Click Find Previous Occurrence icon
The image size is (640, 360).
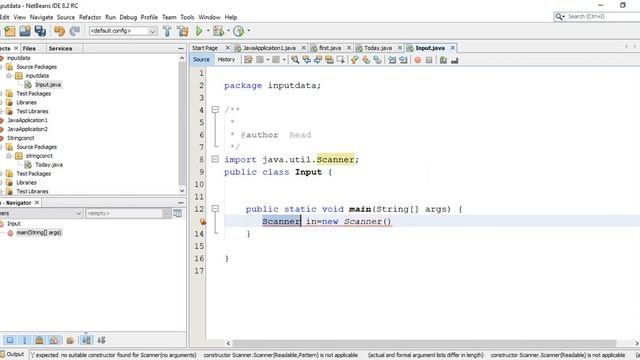(306, 60)
